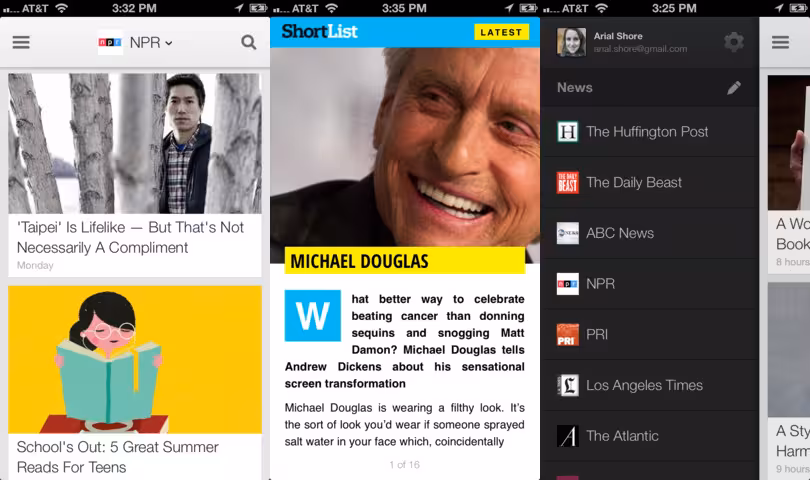Tap the "1 of 16" page indicator
This screenshot has width=810, height=480.
[404, 464]
